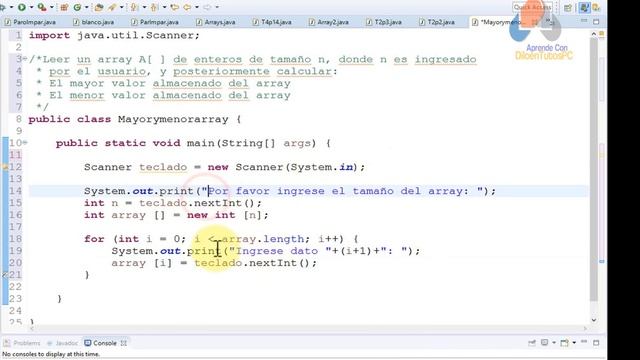Maximize the Console panel

[596, 342]
